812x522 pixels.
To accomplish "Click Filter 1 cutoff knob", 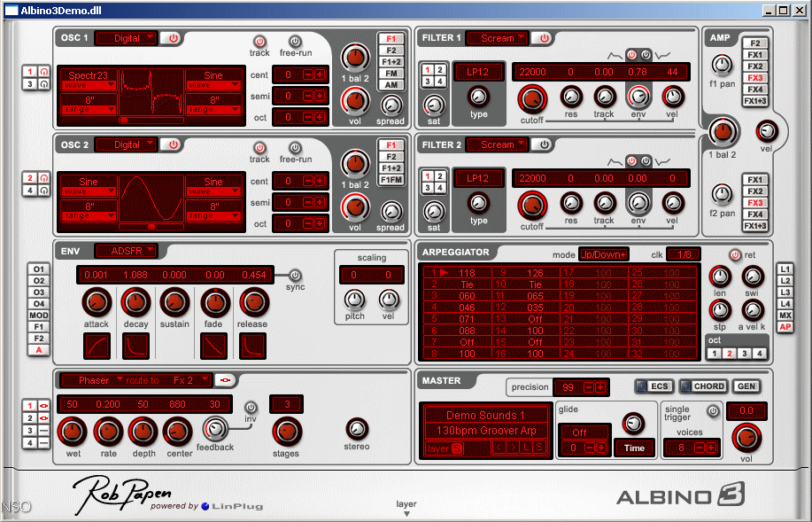I will point(532,99).
